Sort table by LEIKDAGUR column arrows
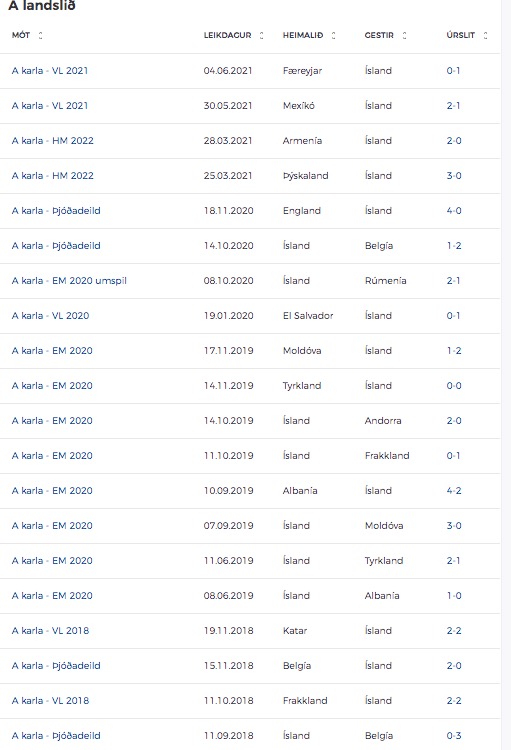511x750 pixels. 261,35
